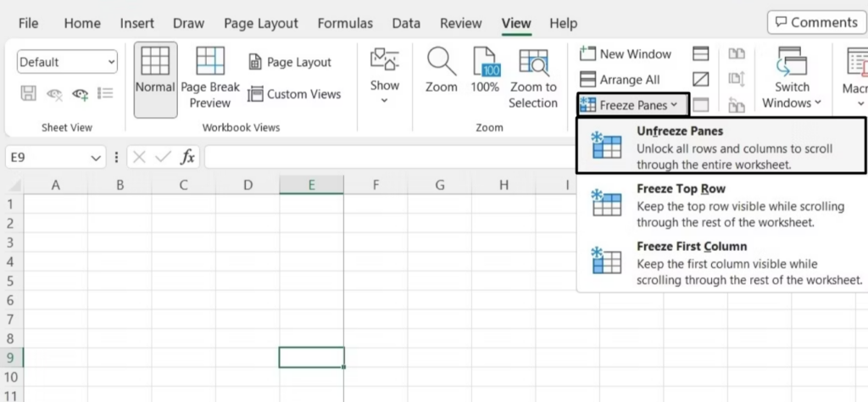Click the Keep sheet view save icon
Image resolution: width=868 pixels, height=402 pixels.
(28, 93)
